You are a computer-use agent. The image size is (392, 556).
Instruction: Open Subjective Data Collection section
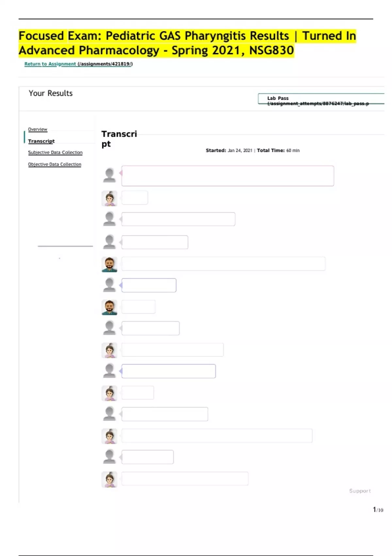pos(55,152)
